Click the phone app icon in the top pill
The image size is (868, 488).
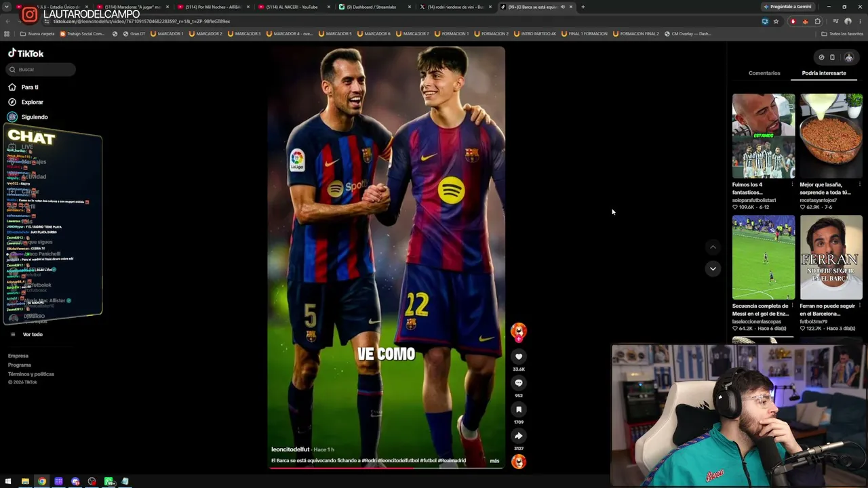coord(833,58)
